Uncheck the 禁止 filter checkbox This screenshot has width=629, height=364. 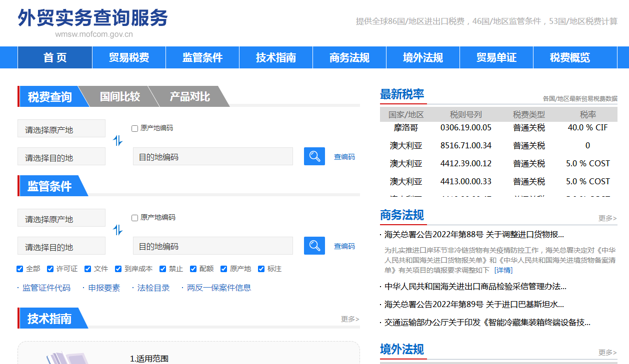tap(163, 269)
